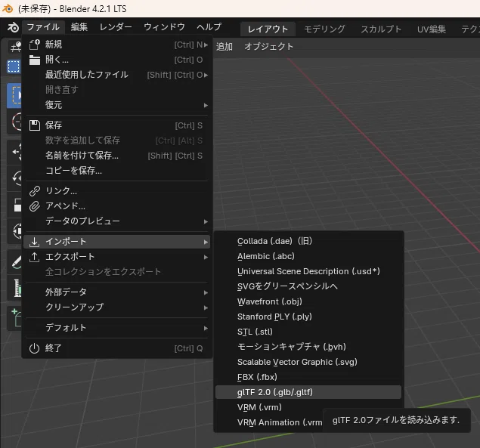Expand the 新規 submenu arrow
Image resolution: width=480 pixels, height=448 pixels.
pyautogui.click(x=206, y=45)
